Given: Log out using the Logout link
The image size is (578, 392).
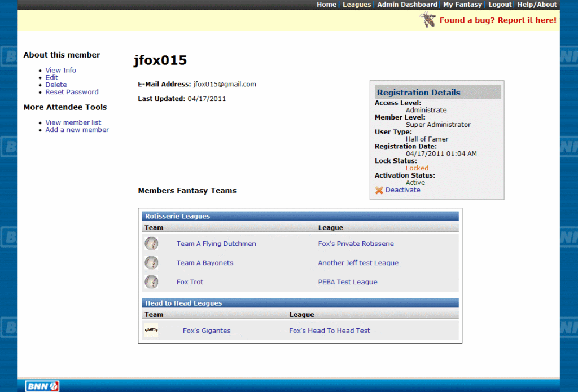Looking at the screenshot, I should [x=500, y=5].
